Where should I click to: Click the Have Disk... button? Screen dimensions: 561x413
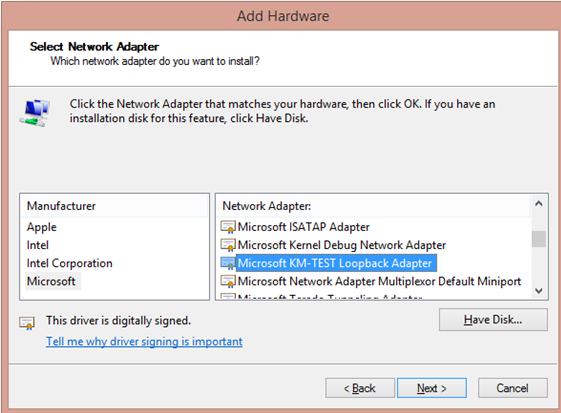493,320
